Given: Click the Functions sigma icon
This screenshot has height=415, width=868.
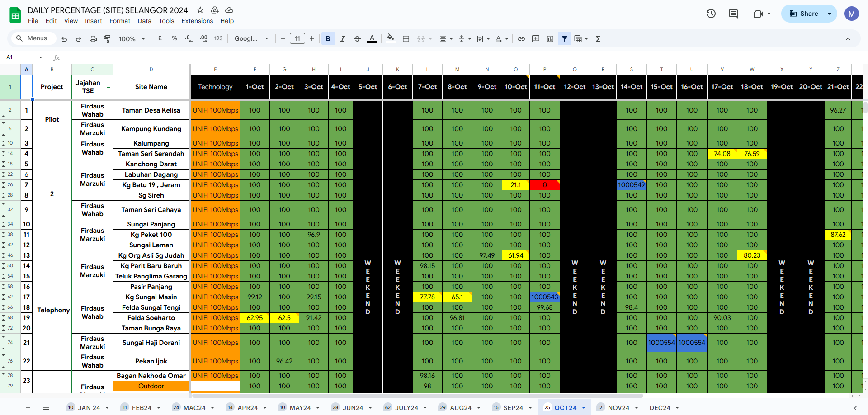Looking at the screenshot, I should (x=598, y=39).
